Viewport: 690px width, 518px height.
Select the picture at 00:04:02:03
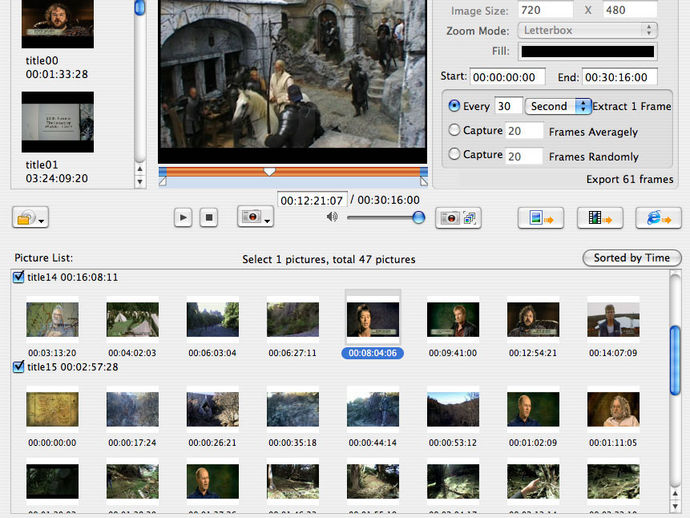132,320
